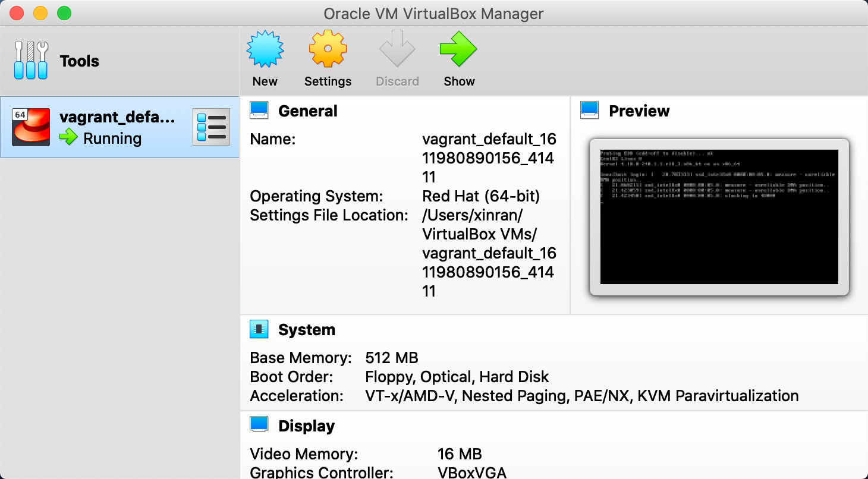Select the Tools item in sidebar
The width and height of the screenshot is (868, 479).
119,61
